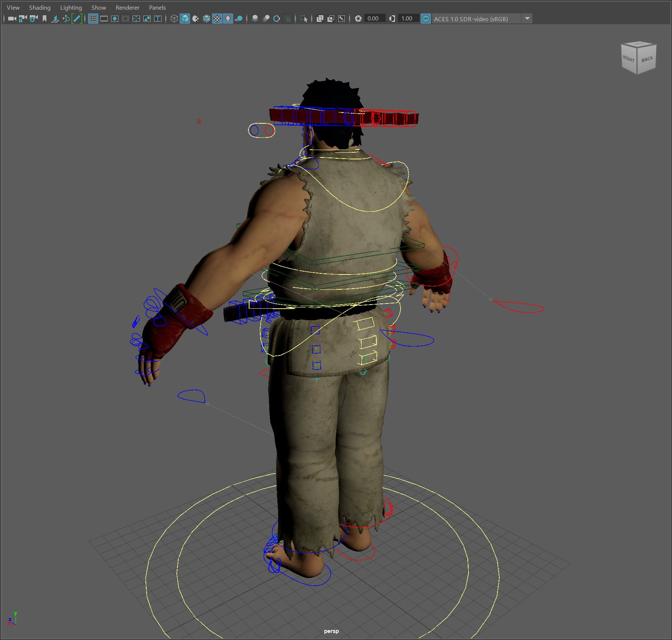Click the RIGHT face of ViewCube

pyautogui.click(x=629, y=59)
